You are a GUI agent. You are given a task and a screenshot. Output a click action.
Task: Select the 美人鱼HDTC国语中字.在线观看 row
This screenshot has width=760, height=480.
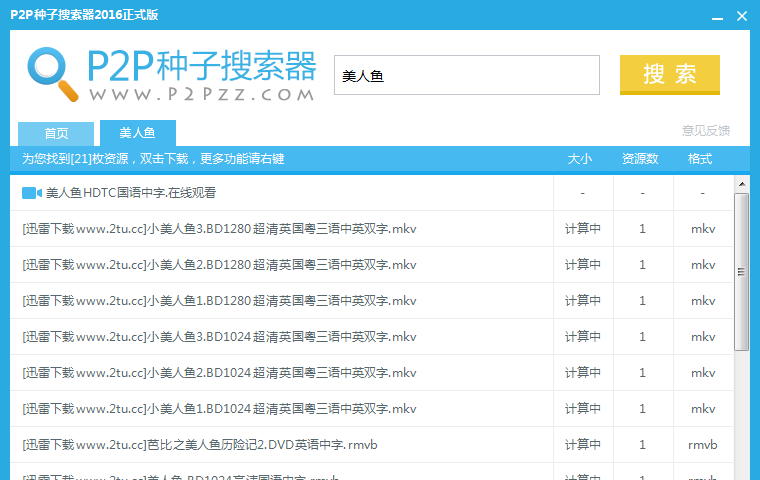point(371,193)
